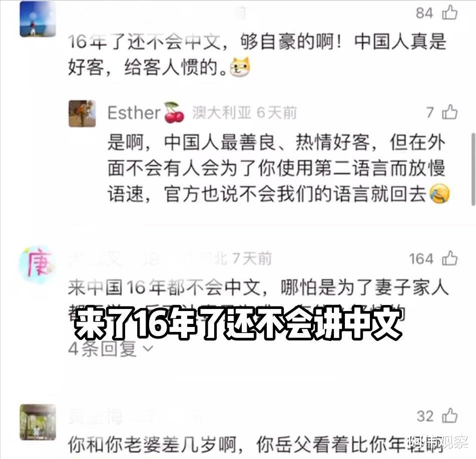Screen dimensions: 476x459
Task: Click the 澳大利亚 6天前 location timestamp
Action: click(x=244, y=112)
